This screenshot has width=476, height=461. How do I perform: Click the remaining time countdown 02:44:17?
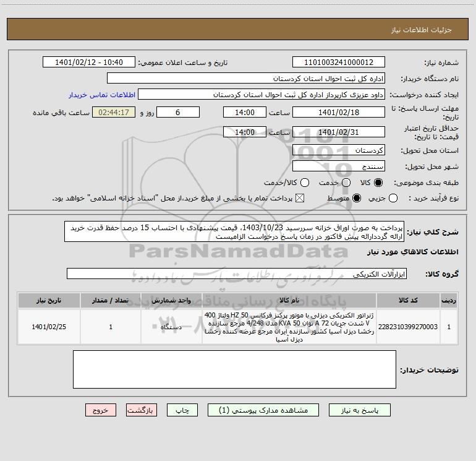[x=114, y=112]
